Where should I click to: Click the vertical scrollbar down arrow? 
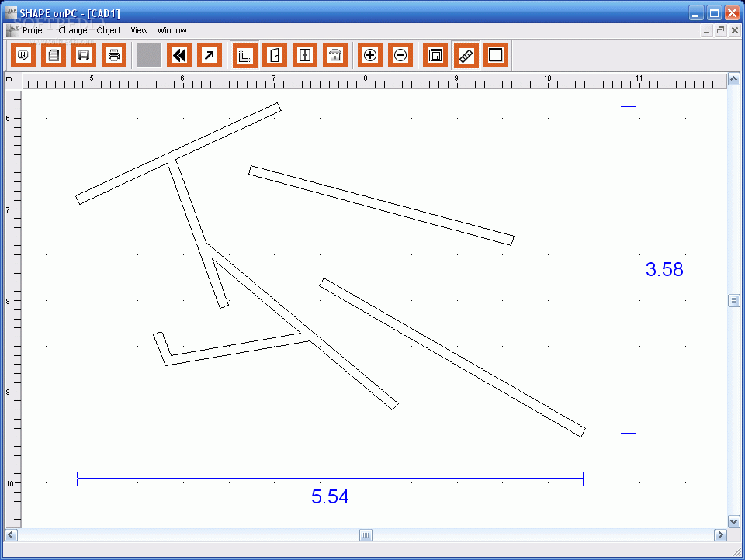pyautogui.click(x=733, y=521)
